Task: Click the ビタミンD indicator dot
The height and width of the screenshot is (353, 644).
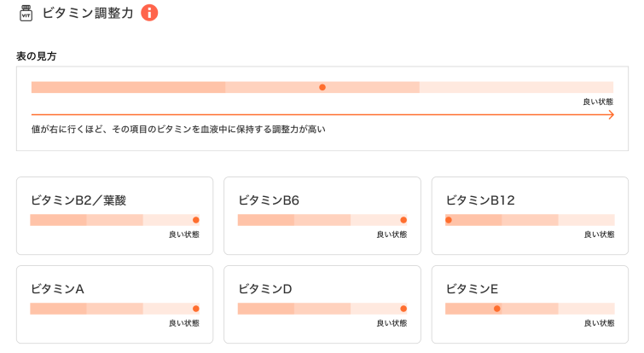Action: [403, 309]
